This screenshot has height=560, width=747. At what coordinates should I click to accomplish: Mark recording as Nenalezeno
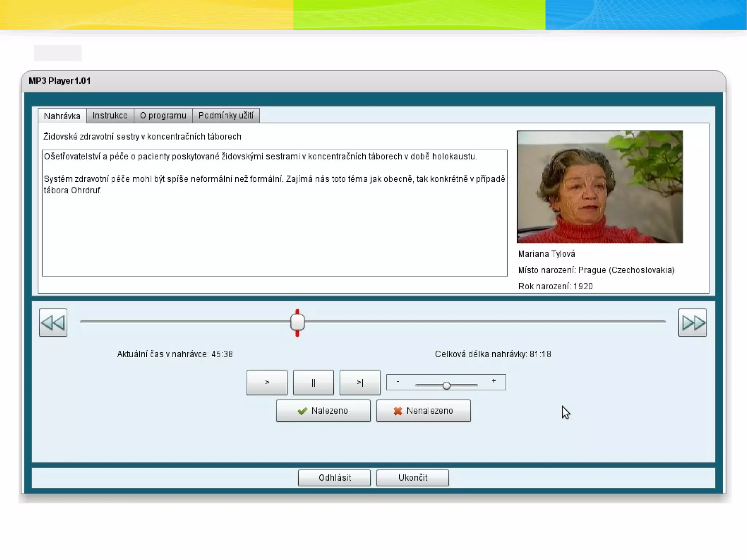(423, 411)
